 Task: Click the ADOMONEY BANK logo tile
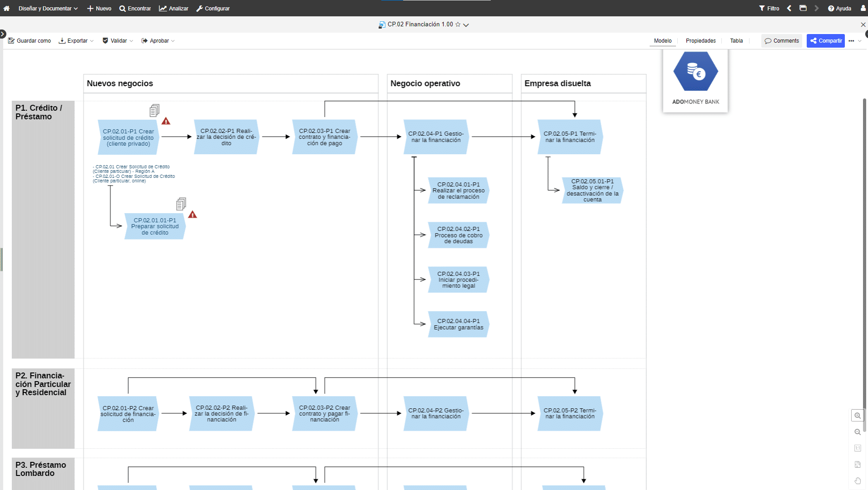(695, 80)
